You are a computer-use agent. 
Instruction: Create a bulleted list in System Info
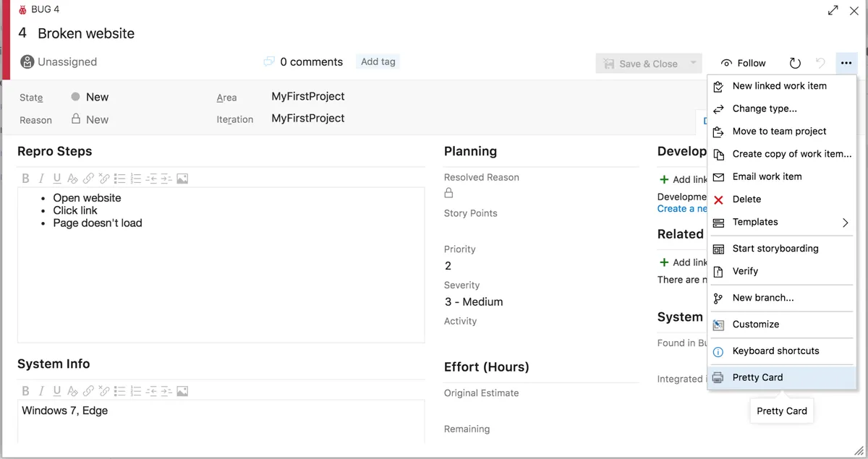click(x=120, y=390)
